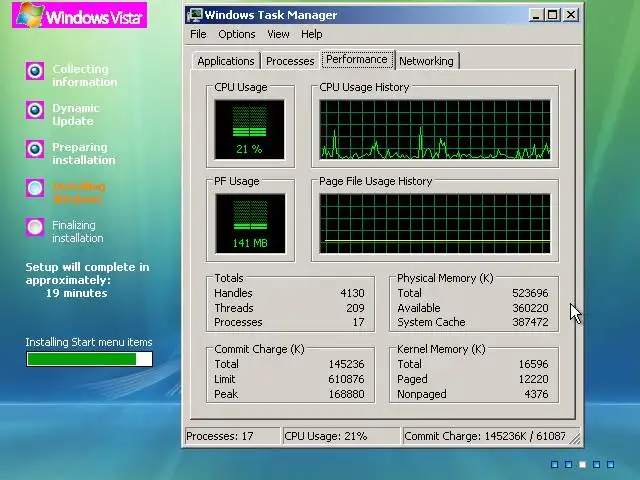
Task: Click the Task Manager window resize grip
Action: 576,439
